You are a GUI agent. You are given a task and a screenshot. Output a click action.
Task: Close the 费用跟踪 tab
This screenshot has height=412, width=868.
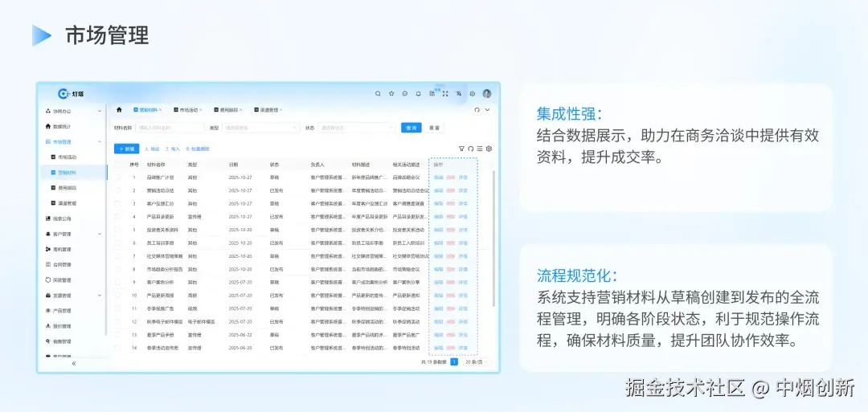(241, 110)
